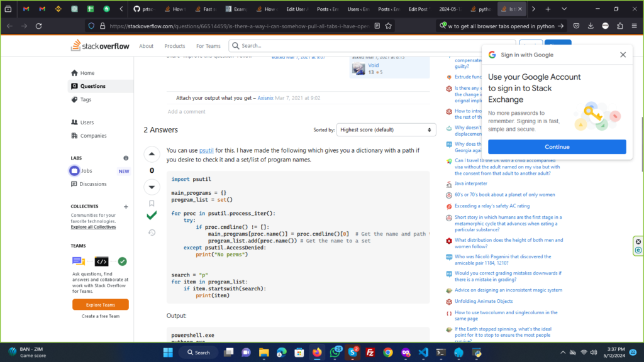Viewport: 644px width, 362px height.
Task: Bookmark this answer with the bookmark icon
Action: (152, 204)
